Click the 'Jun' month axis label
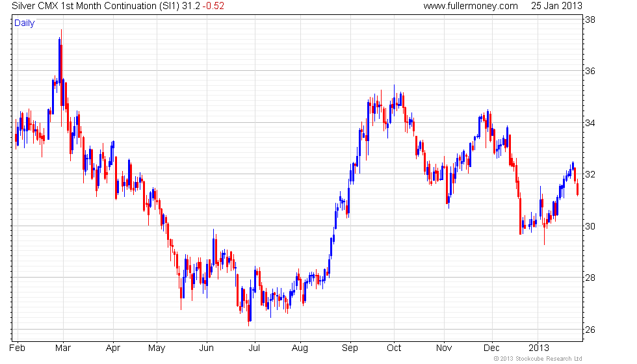 pyautogui.click(x=207, y=348)
